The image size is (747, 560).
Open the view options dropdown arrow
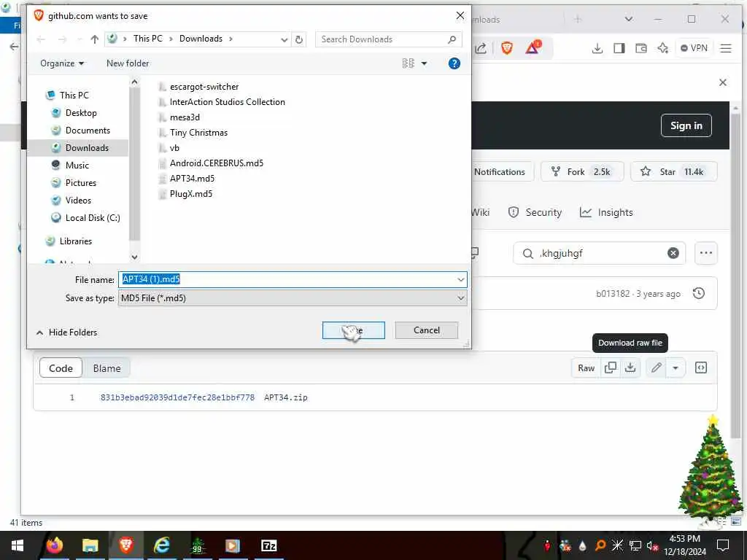pos(424,63)
